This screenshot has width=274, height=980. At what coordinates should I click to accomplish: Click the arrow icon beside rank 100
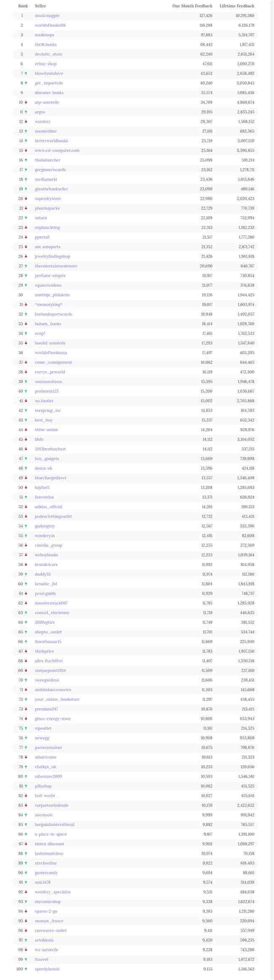(x=26, y=969)
